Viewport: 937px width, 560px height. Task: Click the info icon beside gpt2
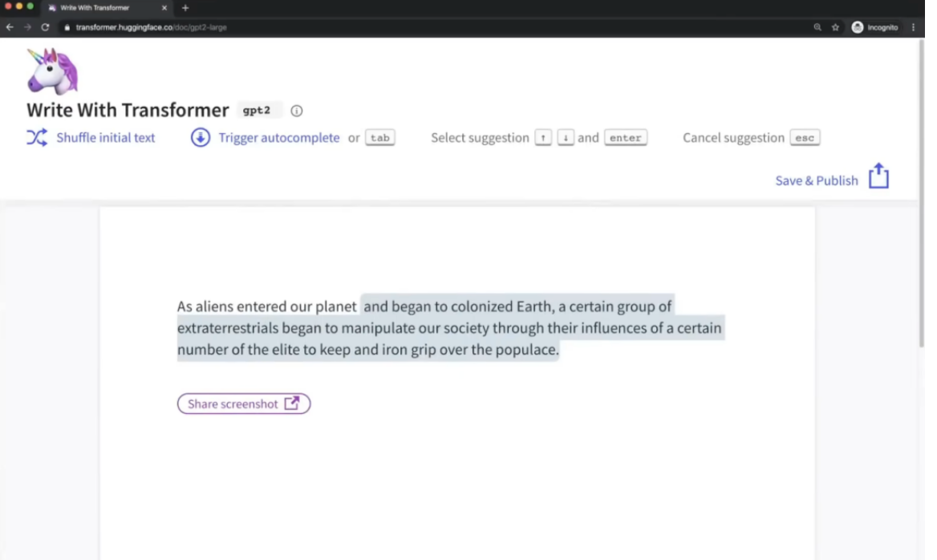[x=297, y=111]
